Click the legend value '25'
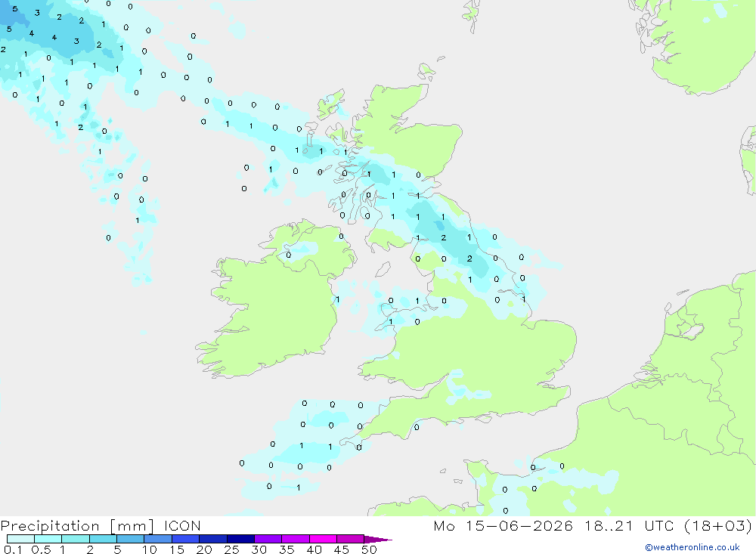This screenshot has width=756, height=554. click(x=231, y=549)
